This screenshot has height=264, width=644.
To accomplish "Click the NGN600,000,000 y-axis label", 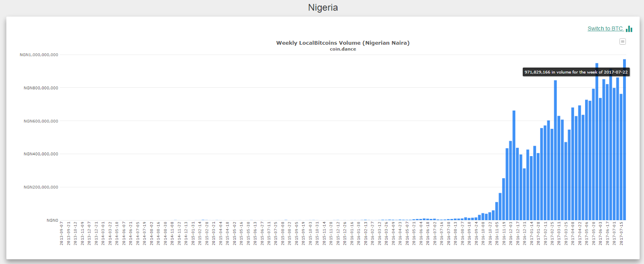I will click(x=41, y=121).
